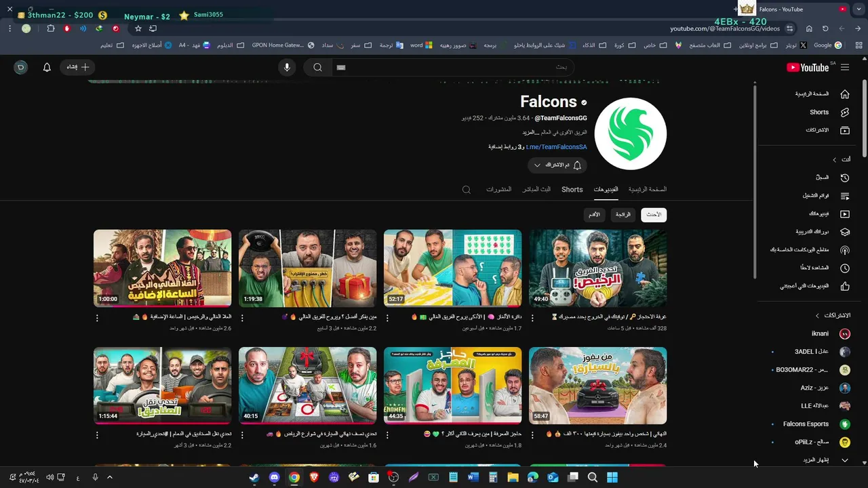Reload page with browser refresh icon
Viewport: 868px width, 488px height.
[x=825, y=28]
